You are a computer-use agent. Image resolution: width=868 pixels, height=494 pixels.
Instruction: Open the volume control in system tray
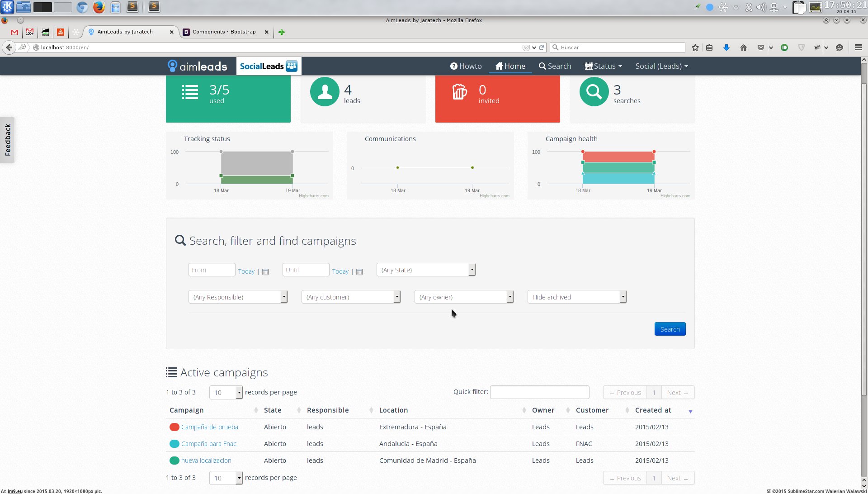tap(761, 7)
